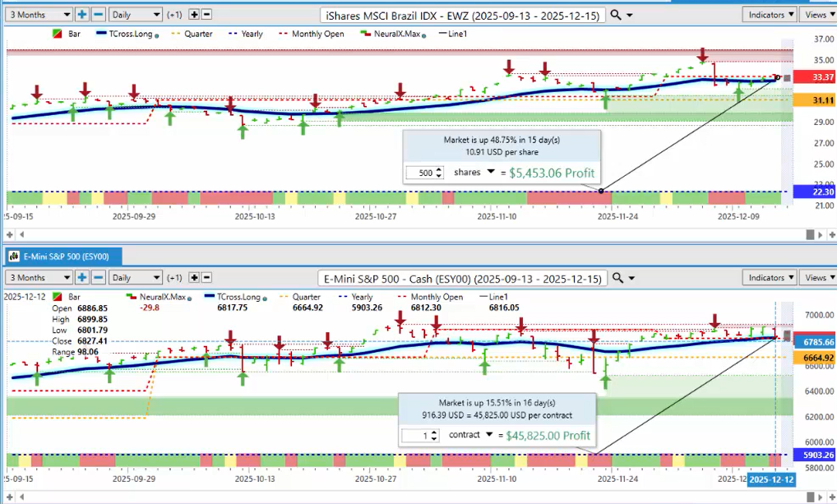Viewport: 837px width, 504px height.
Task: Click the plus icon next to (+1) on S&P chart
Action: pyautogui.click(x=194, y=278)
